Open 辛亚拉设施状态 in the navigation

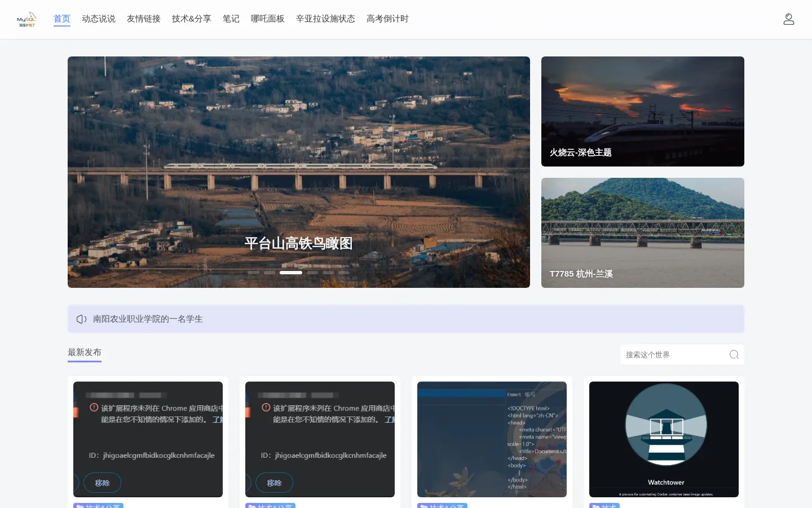326,19
